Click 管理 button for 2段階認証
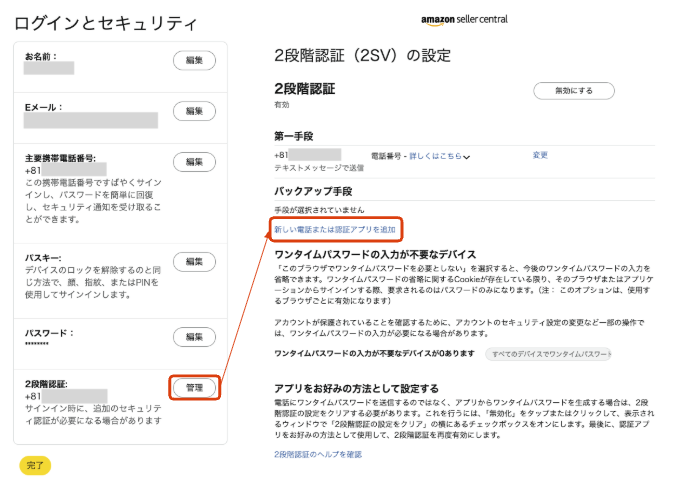Viewport: 676px width, 486px height. (x=194, y=388)
